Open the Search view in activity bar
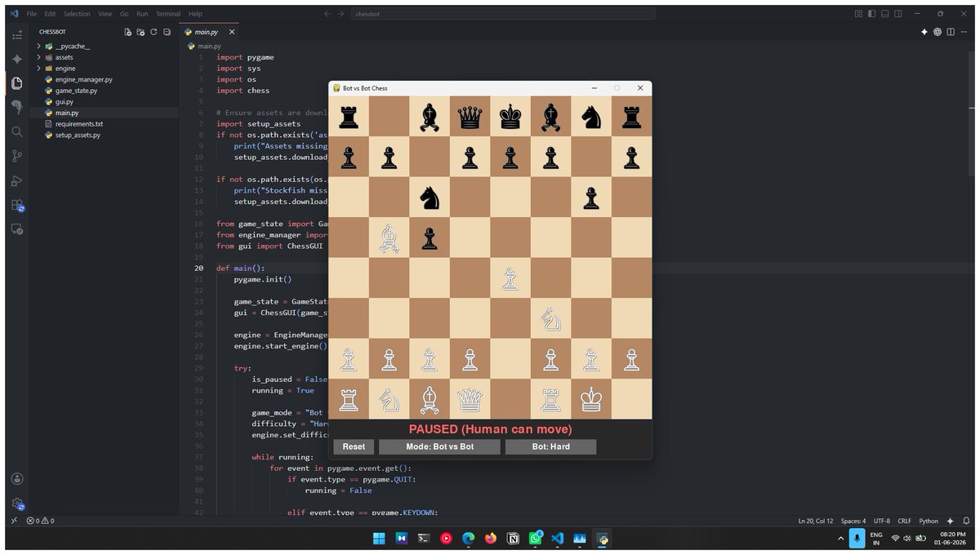 click(17, 131)
